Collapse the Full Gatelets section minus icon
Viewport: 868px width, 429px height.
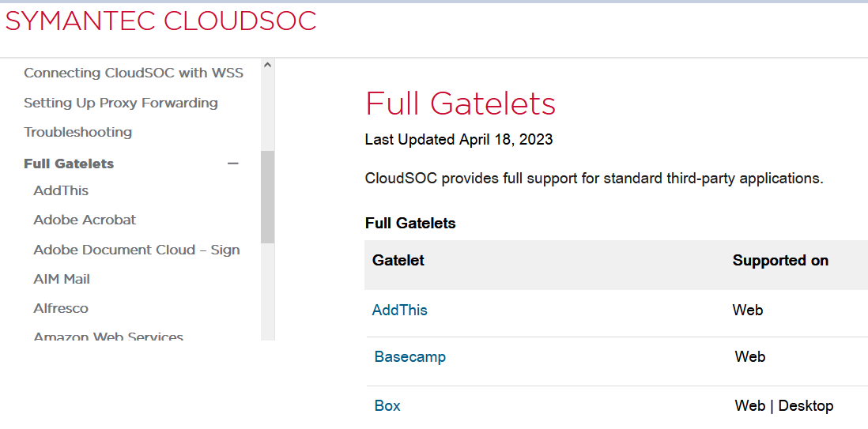pyautogui.click(x=232, y=164)
